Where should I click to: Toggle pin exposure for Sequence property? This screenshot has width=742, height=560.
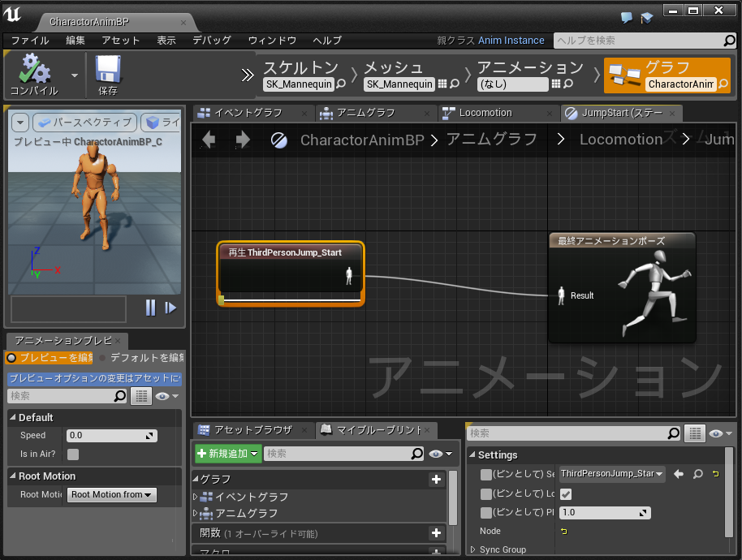tap(486, 475)
